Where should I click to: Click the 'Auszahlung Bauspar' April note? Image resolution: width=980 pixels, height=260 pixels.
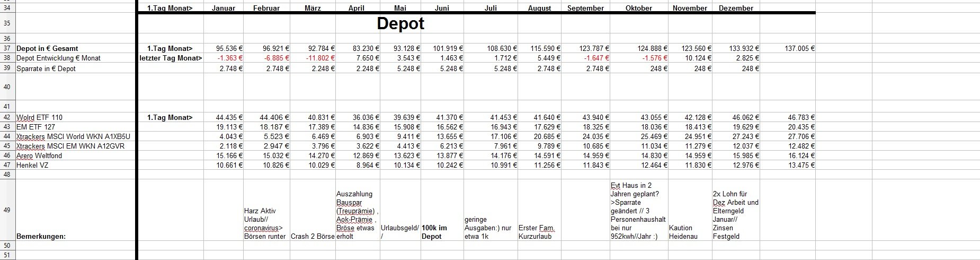coord(358,215)
